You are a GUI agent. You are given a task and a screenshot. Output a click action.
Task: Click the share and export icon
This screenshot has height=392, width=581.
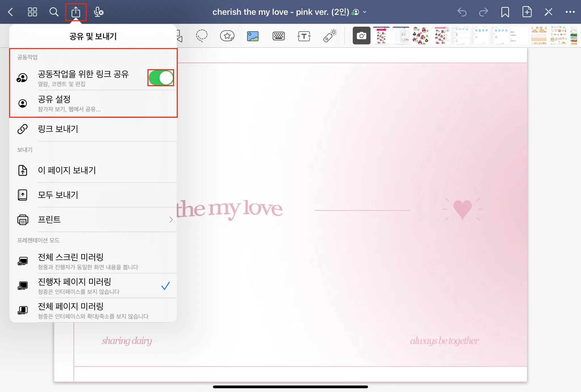76,12
